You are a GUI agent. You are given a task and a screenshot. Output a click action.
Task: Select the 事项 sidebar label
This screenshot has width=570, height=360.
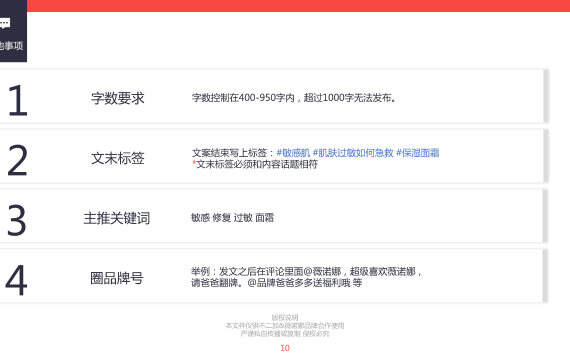tap(11, 45)
